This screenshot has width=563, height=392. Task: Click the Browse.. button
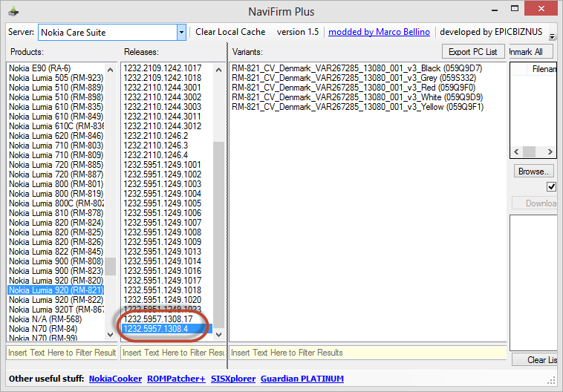pyautogui.click(x=533, y=171)
